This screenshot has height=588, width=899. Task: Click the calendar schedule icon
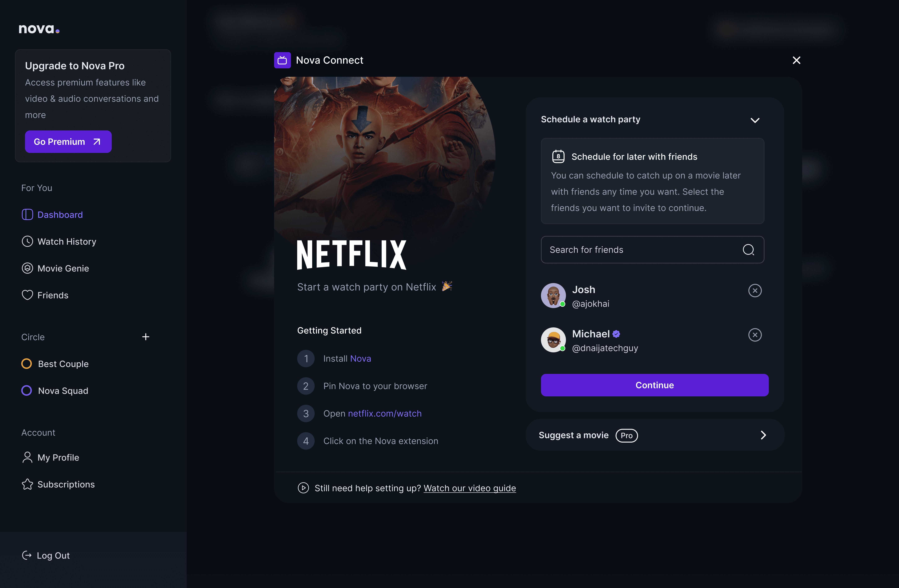(558, 156)
